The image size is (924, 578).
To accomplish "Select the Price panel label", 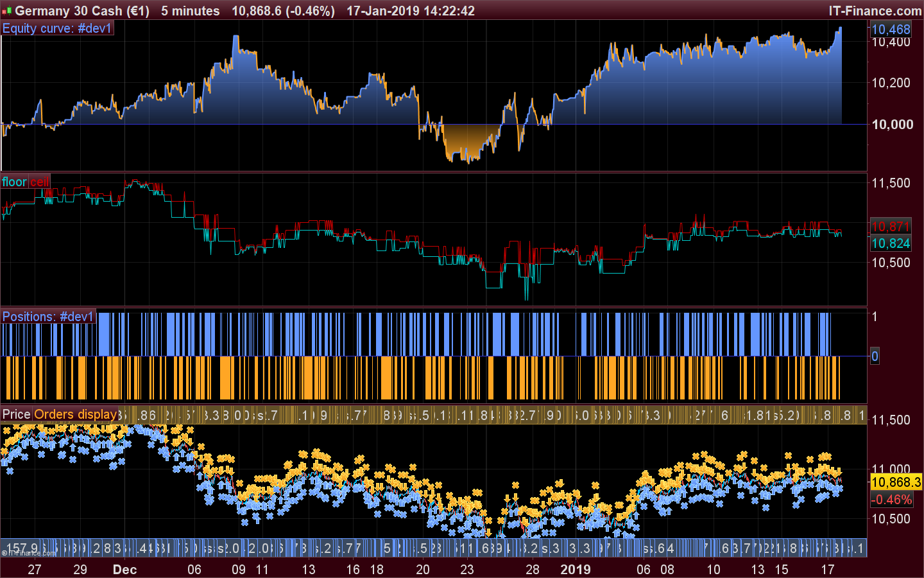I will click(17, 414).
